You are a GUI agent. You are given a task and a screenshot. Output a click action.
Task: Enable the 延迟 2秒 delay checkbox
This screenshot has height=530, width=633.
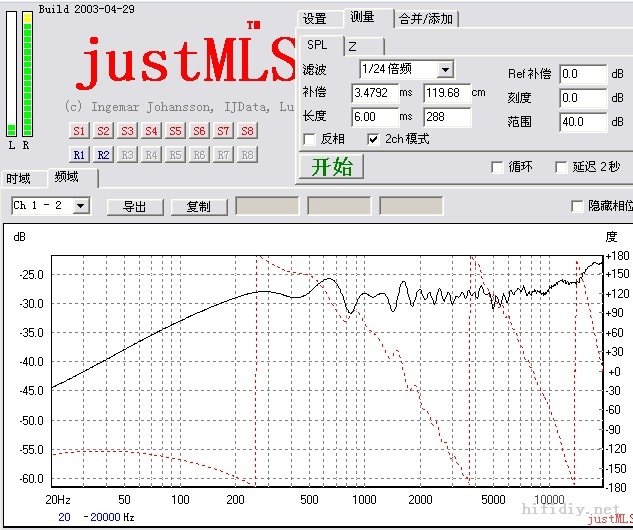(561, 167)
